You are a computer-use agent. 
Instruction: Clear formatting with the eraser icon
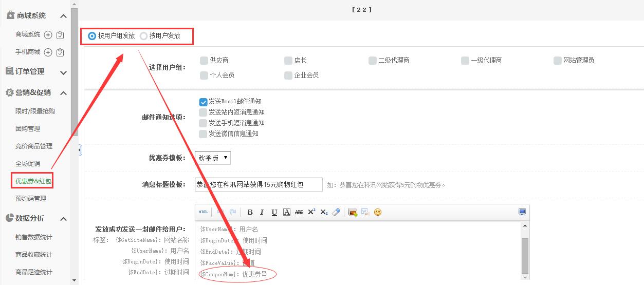(336, 212)
